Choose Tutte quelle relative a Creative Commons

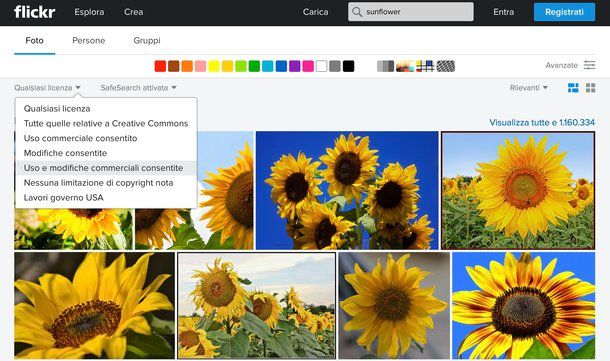click(106, 123)
